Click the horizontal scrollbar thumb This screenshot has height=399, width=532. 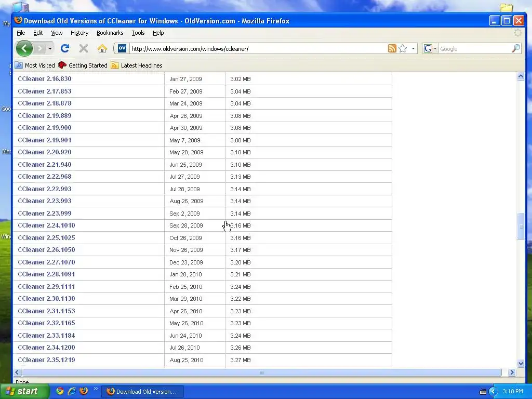pos(262,372)
